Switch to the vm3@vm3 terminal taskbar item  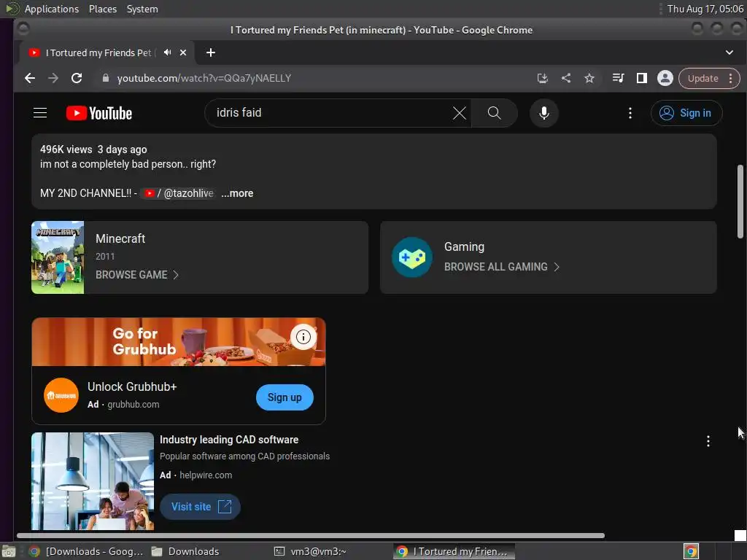tap(311, 551)
